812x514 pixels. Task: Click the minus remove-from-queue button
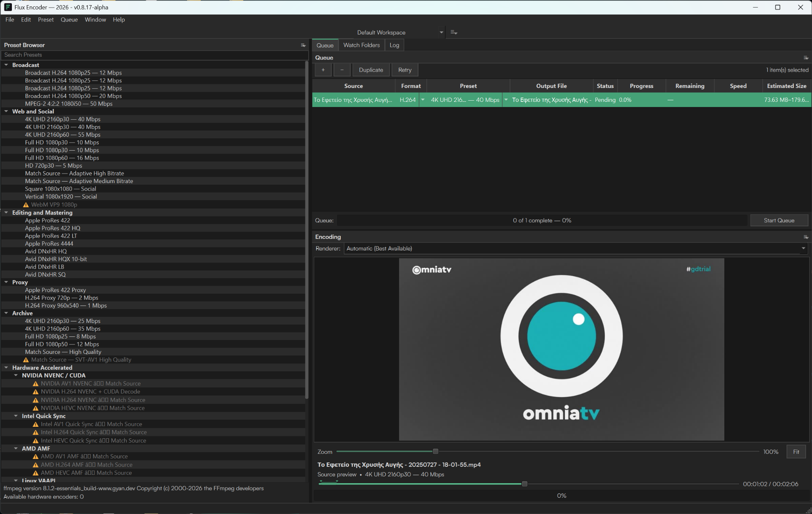point(342,70)
